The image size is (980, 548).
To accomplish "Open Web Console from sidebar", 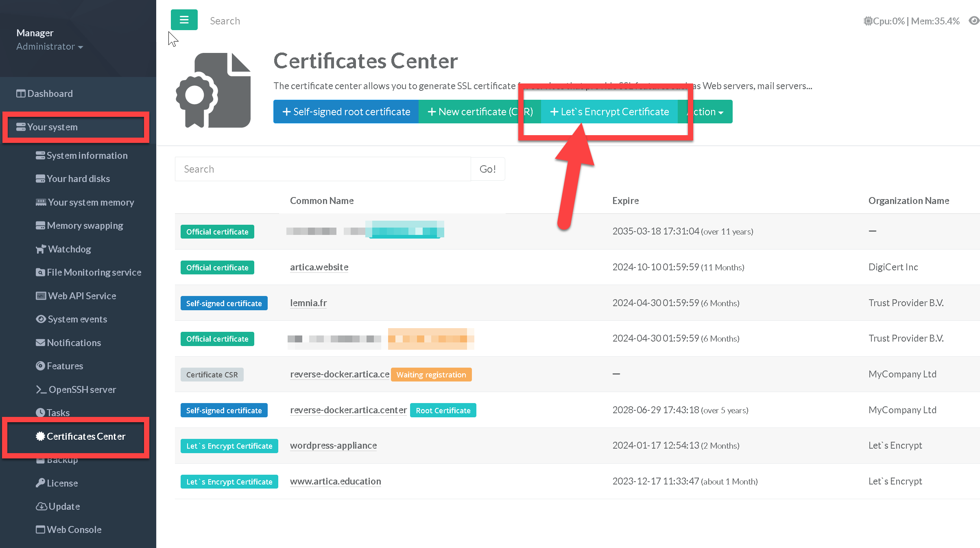I will point(74,530).
